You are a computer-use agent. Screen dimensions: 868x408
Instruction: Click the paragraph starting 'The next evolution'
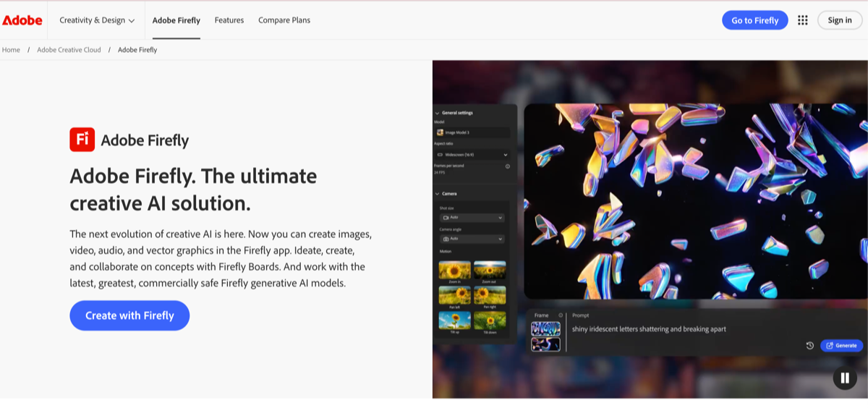[221, 259]
